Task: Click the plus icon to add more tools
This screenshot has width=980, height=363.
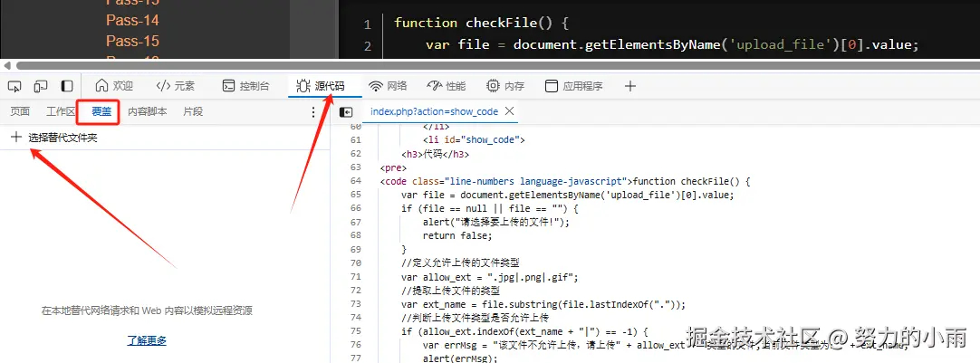Action: point(630,86)
